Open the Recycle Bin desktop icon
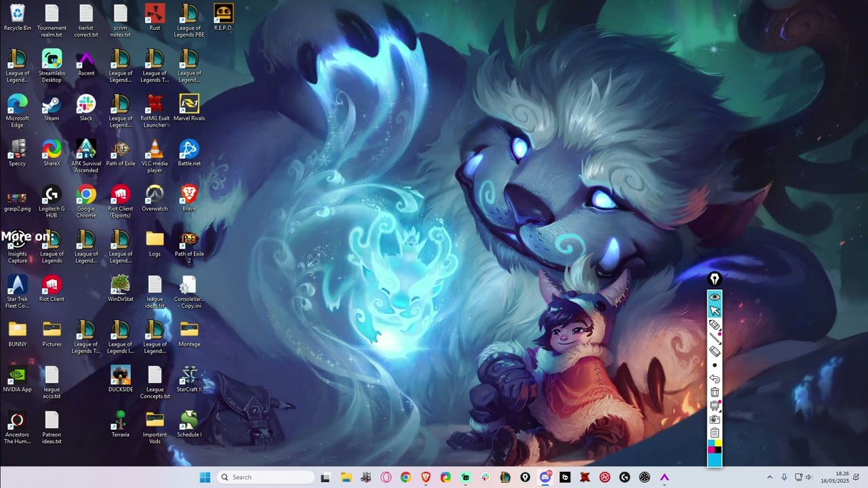This screenshot has width=868, height=488. (x=18, y=18)
